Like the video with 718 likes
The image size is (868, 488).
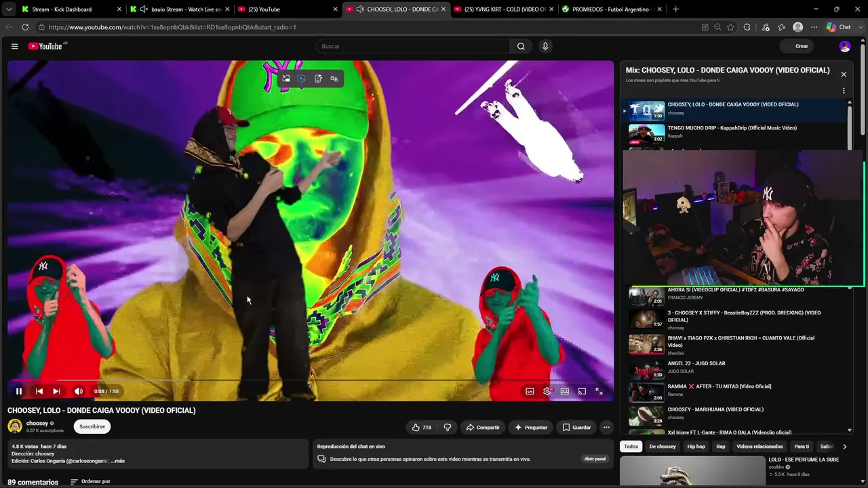coord(422,428)
